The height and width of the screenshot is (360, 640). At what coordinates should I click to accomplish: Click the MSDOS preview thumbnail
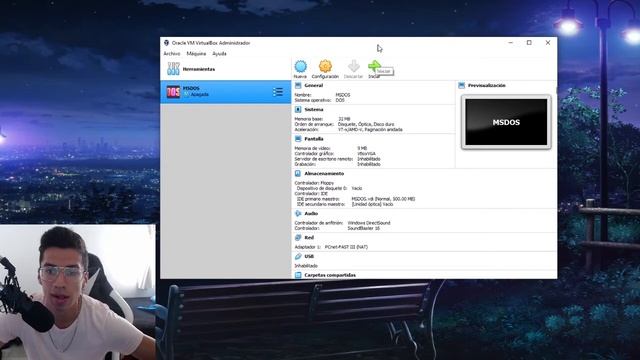[x=506, y=122]
